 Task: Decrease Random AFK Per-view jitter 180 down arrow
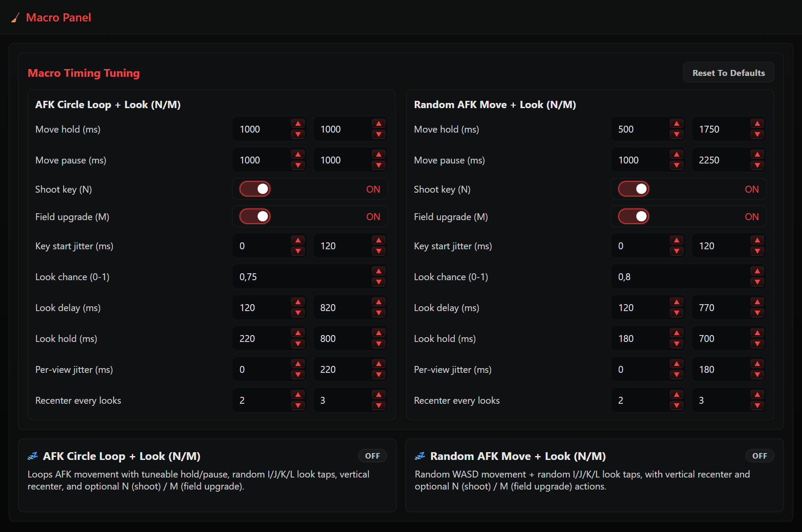pyautogui.click(x=757, y=375)
